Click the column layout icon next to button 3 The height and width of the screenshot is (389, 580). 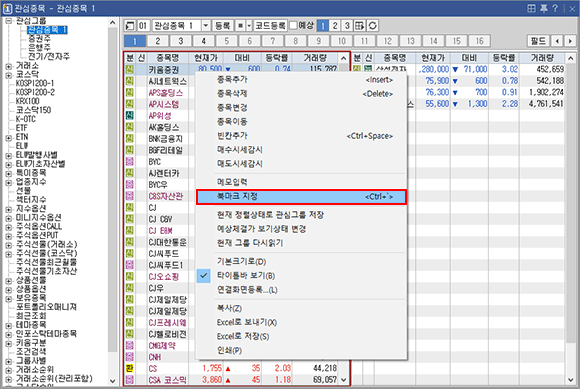359,26
